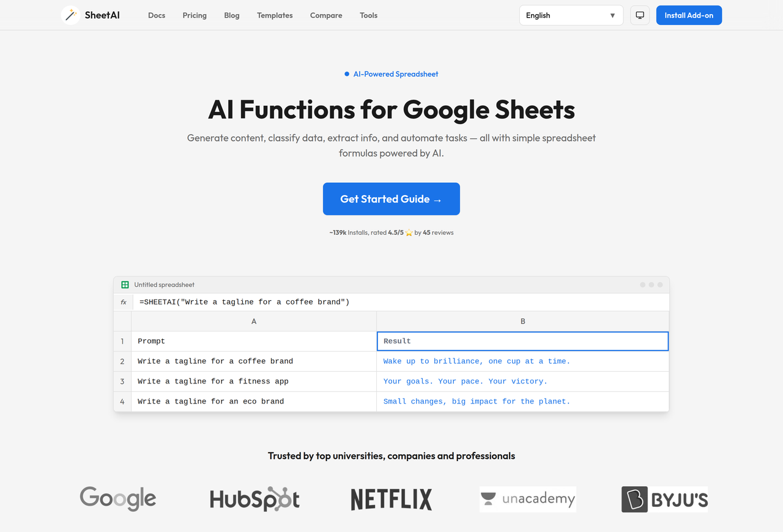
Task: Click the Prompt header cell
Action: pos(254,341)
